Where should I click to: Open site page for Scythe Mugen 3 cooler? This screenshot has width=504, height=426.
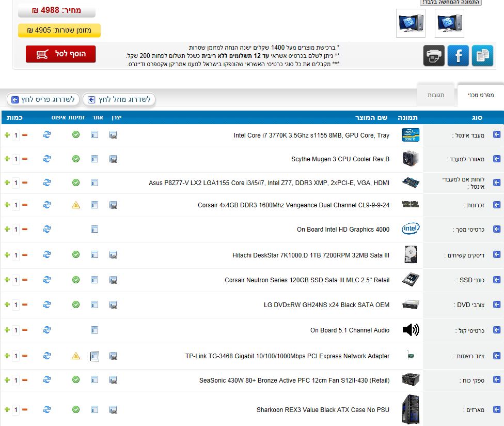click(94, 159)
